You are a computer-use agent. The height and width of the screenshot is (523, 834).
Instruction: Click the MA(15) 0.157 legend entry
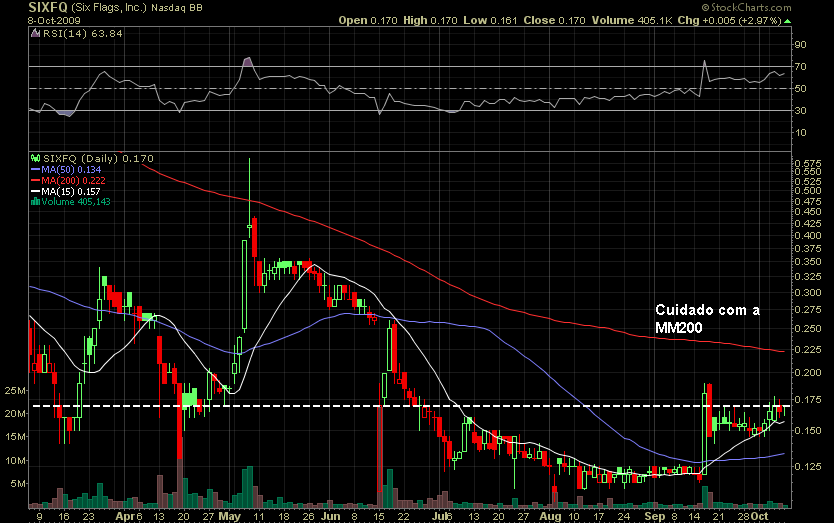(x=71, y=192)
